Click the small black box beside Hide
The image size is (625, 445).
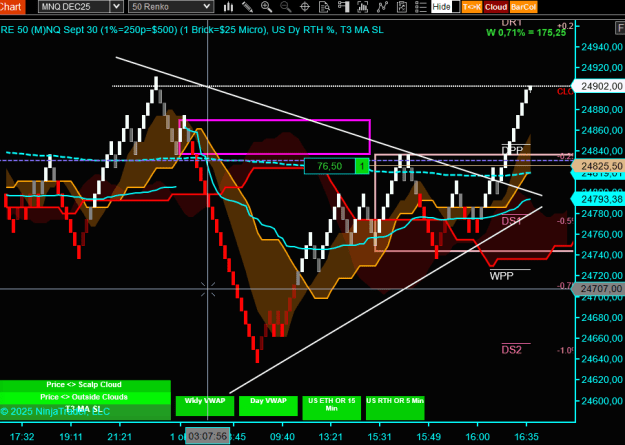point(457,7)
